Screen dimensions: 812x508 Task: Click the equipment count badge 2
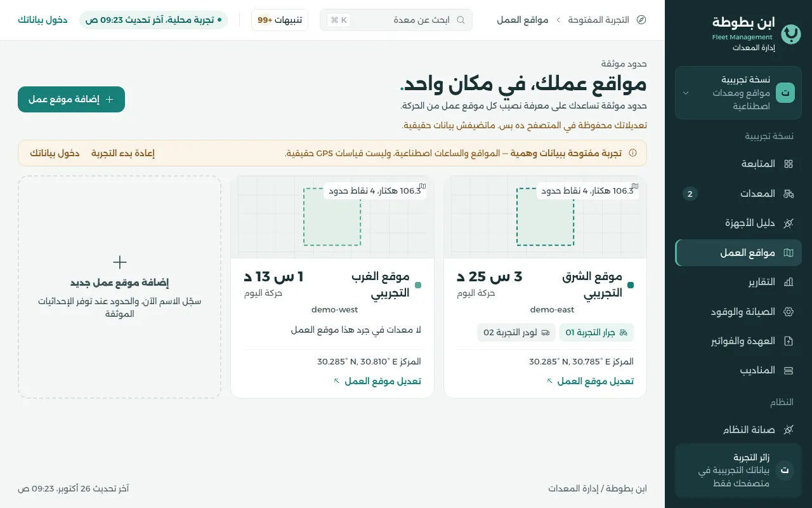point(690,194)
